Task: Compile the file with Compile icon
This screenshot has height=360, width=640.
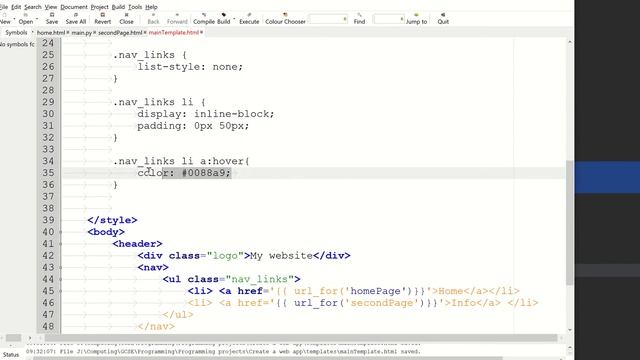Action: [204, 18]
